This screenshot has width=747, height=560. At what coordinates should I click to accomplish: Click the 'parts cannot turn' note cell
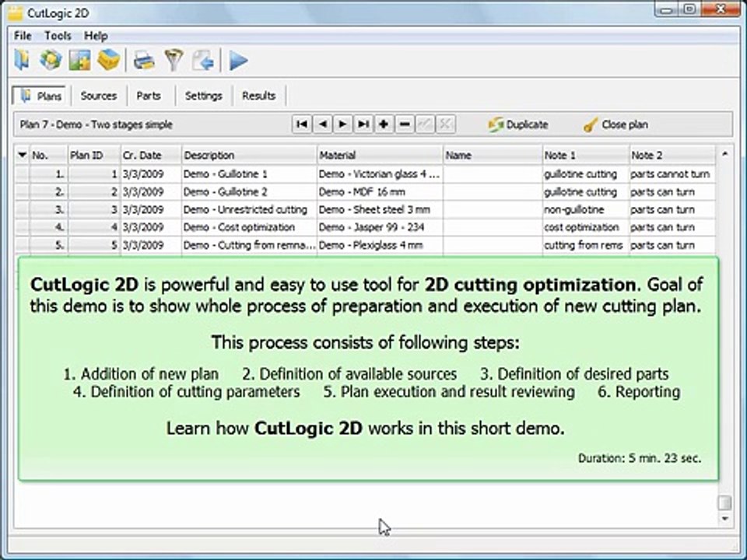(x=672, y=174)
